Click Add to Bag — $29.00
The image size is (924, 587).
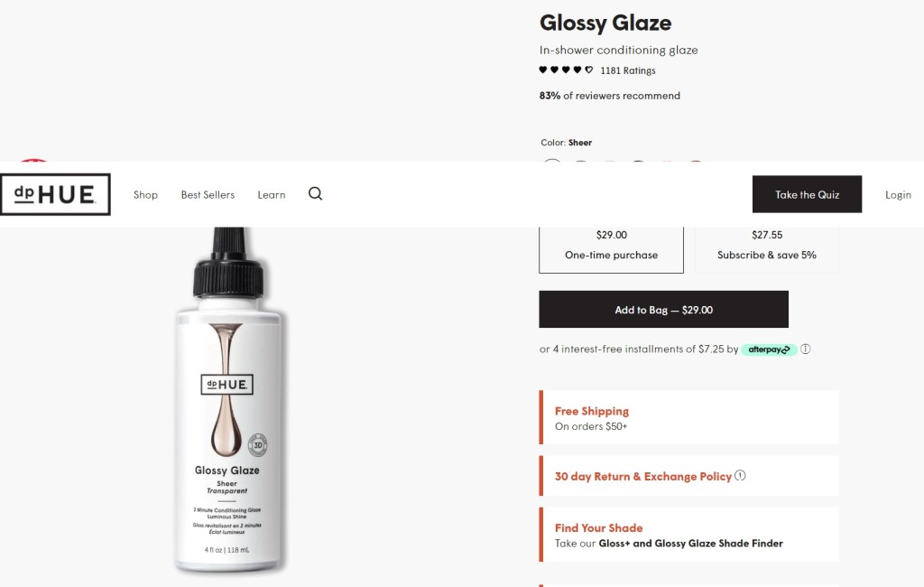click(x=663, y=310)
